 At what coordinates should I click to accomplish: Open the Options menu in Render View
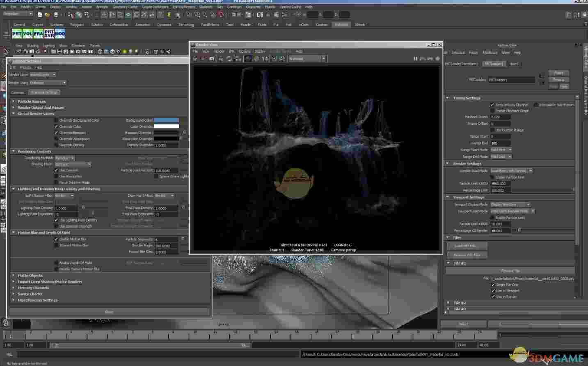click(x=244, y=51)
